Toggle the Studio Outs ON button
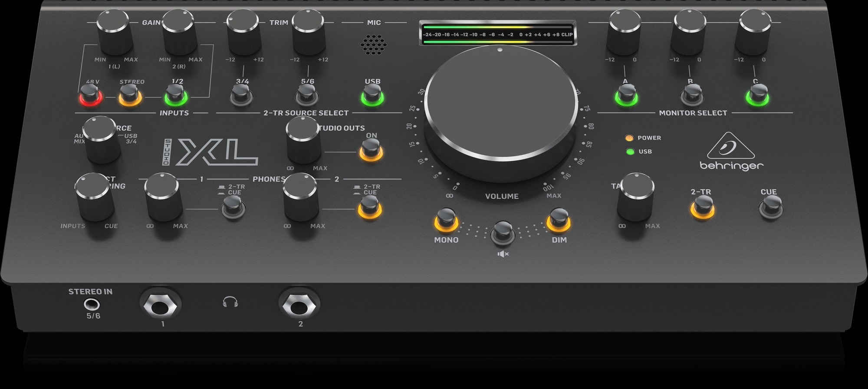The height and width of the screenshot is (389, 868). [x=370, y=151]
